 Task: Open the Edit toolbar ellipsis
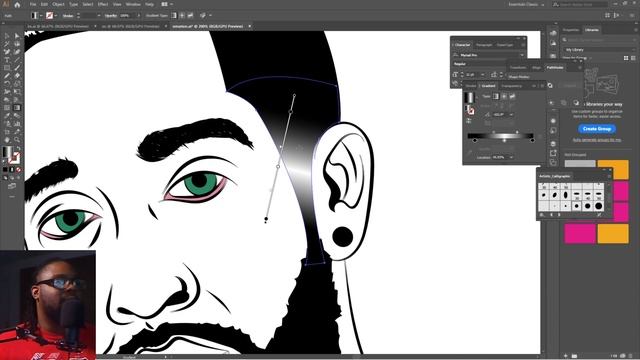click(11, 196)
